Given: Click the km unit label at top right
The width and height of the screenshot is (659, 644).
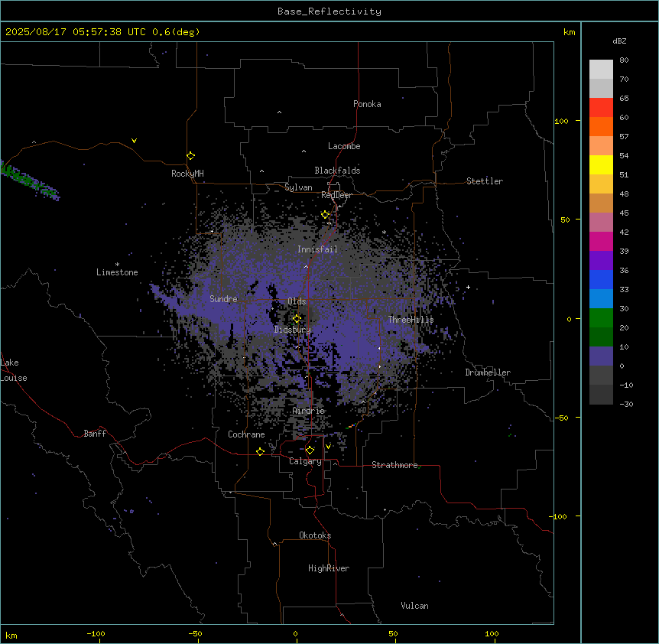Looking at the screenshot, I should click(x=569, y=32).
